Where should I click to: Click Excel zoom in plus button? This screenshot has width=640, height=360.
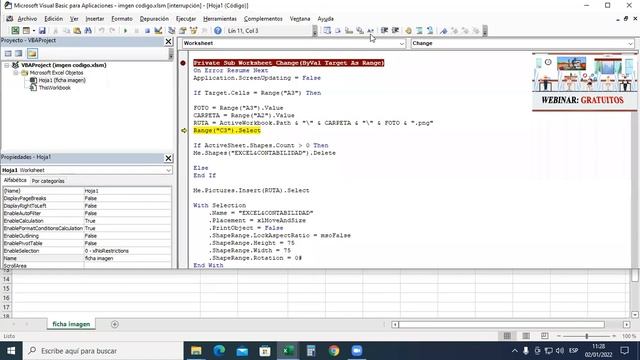614,336
